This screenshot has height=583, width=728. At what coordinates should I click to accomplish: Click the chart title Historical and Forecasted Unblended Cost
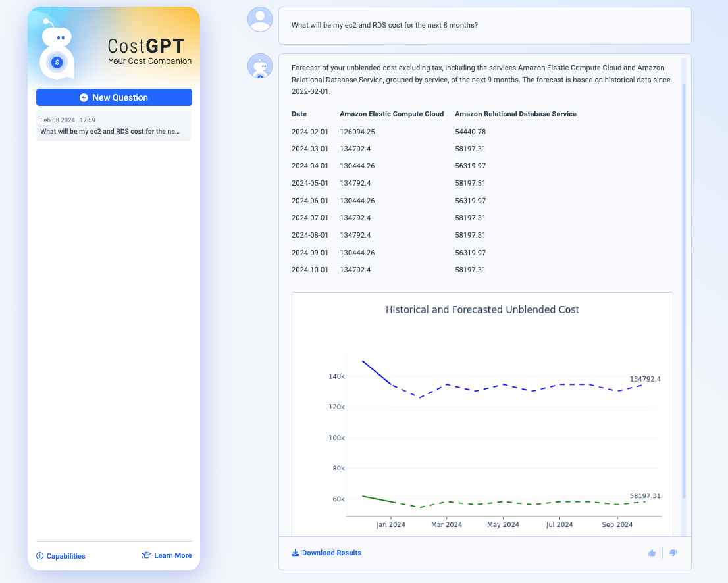click(x=482, y=310)
